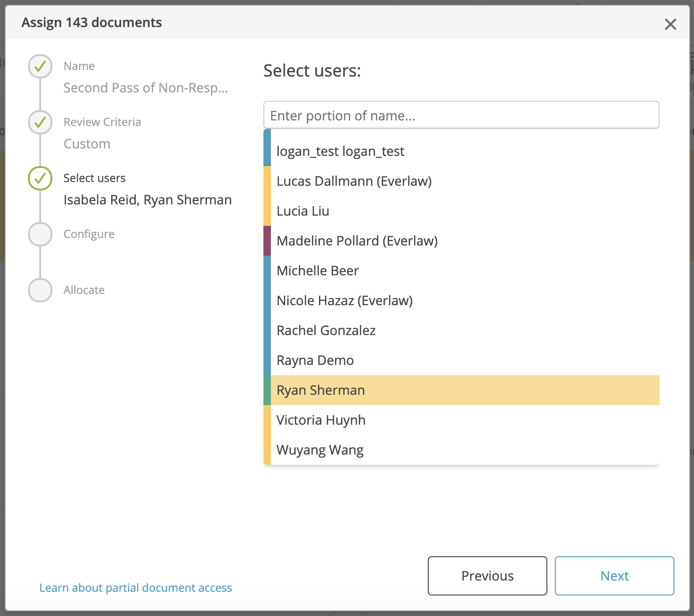Select user Lucas Dallmann (Everlaw)
The height and width of the screenshot is (616, 694).
[461, 181]
